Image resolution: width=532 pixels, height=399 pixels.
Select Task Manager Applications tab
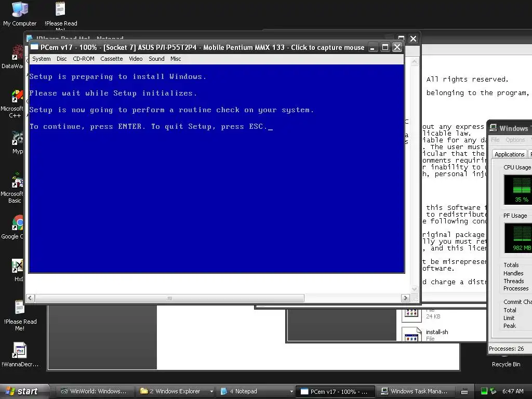509,154
